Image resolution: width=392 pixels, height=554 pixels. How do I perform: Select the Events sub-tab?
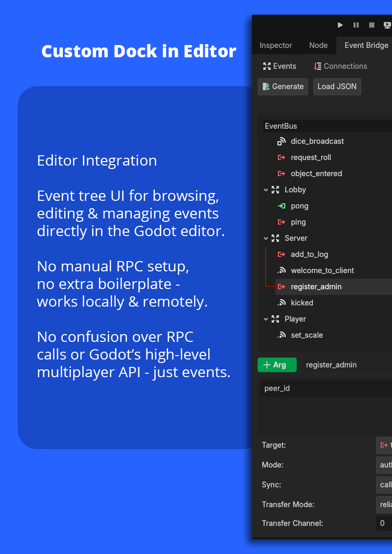280,66
